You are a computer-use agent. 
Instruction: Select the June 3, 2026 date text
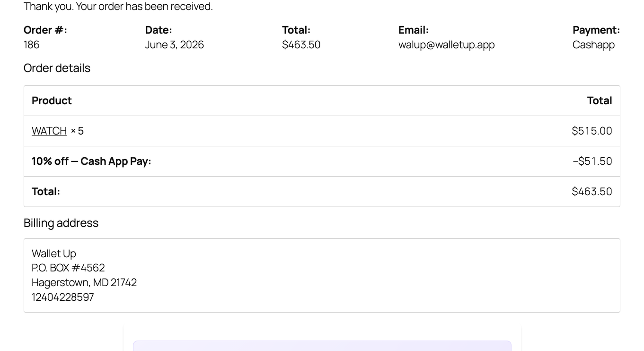click(x=174, y=45)
